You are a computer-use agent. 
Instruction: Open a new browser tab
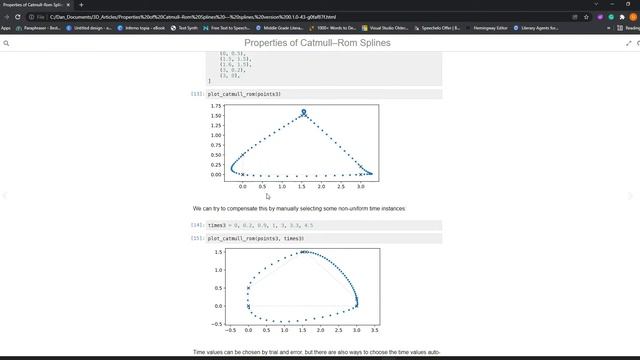coord(81,5)
